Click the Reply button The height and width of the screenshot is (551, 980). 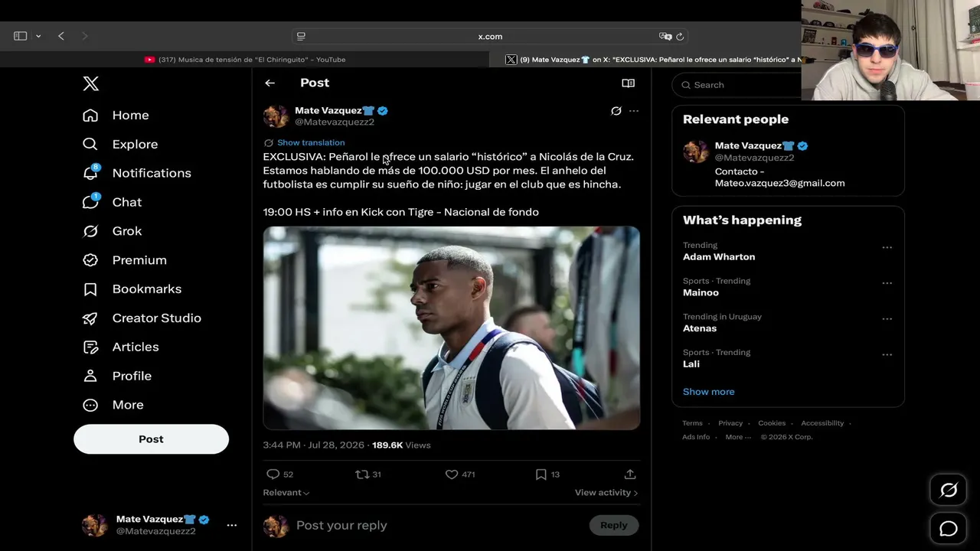pos(613,525)
